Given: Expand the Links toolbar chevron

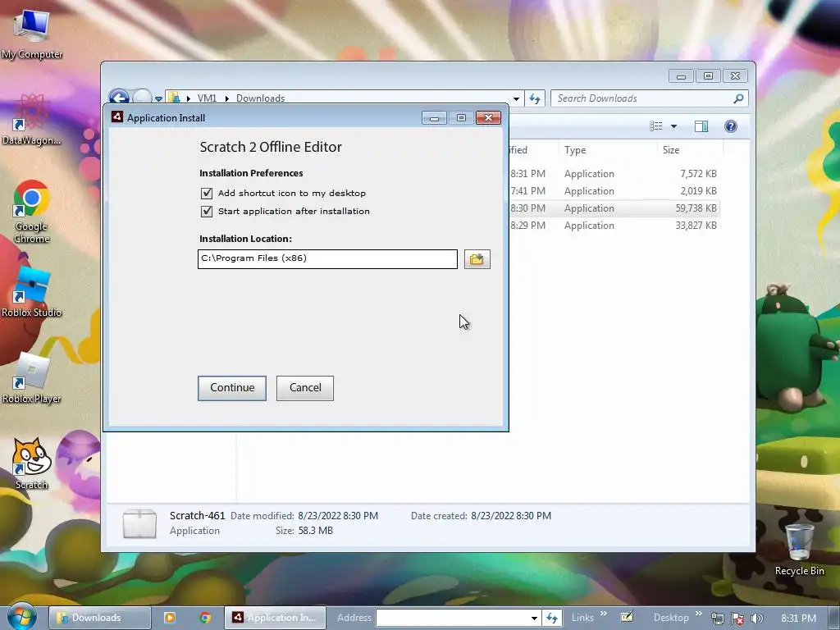Looking at the screenshot, I should point(604,614).
